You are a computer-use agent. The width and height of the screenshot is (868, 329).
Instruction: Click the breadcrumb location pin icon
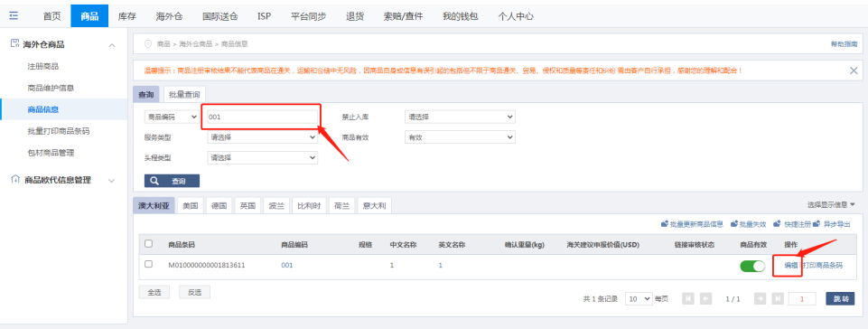147,43
